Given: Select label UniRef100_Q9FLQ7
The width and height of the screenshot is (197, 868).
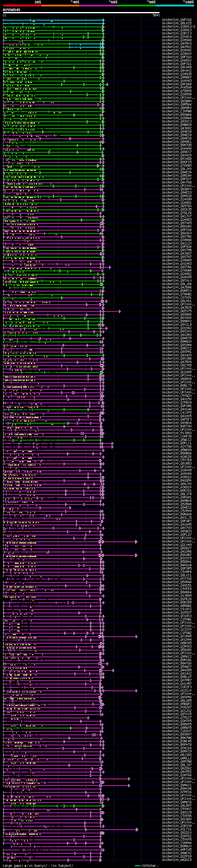Looking at the screenshot, I should pos(176,535).
